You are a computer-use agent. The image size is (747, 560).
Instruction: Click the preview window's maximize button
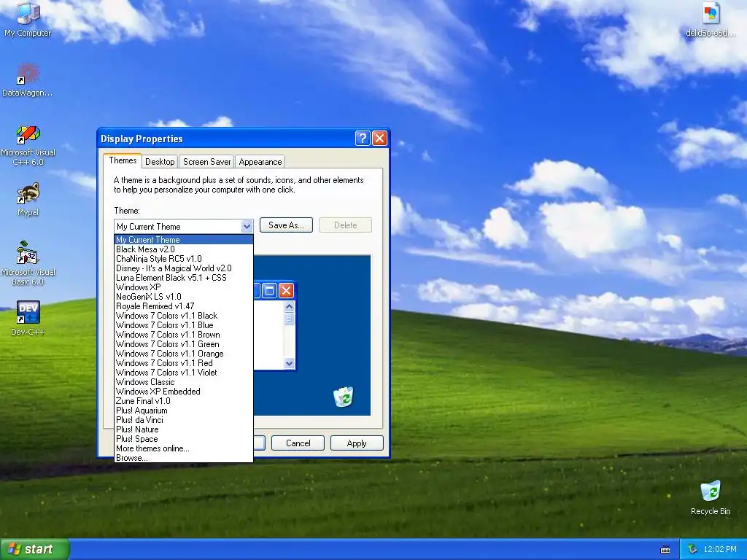(x=270, y=290)
